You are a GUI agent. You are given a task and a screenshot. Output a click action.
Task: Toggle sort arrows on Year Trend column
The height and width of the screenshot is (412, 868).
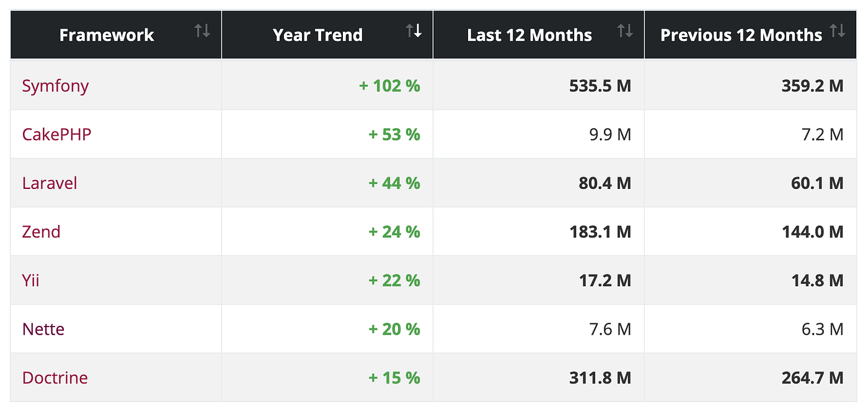[x=414, y=30]
